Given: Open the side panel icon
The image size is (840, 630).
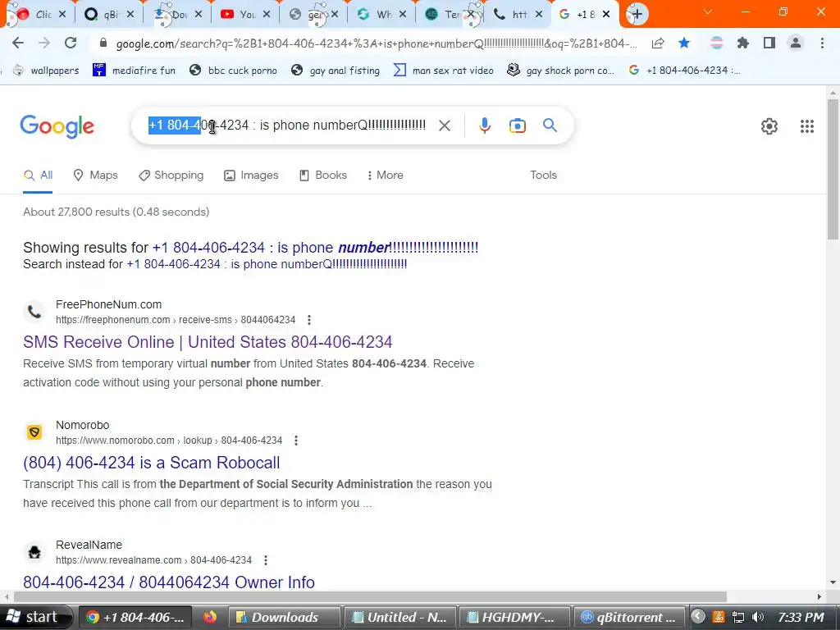Looking at the screenshot, I should (769, 43).
